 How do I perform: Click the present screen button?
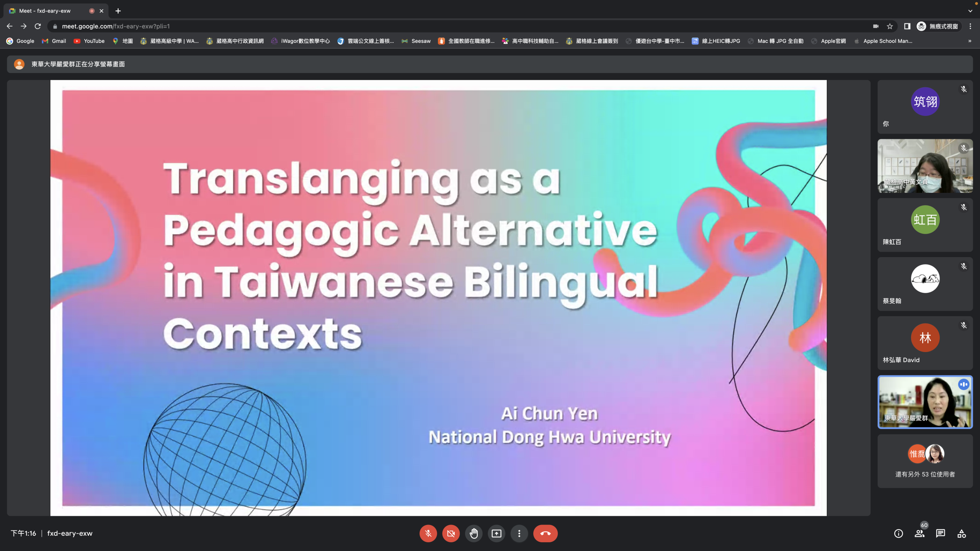pos(497,533)
